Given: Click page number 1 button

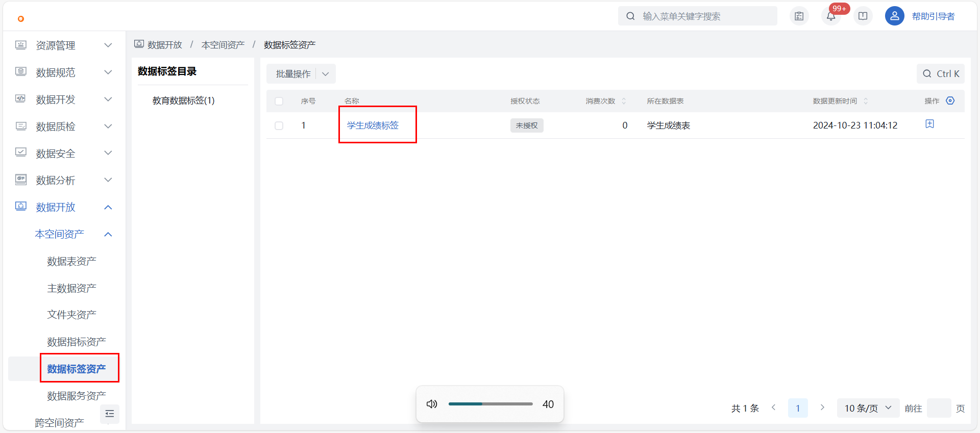Looking at the screenshot, I should point(798,408).
